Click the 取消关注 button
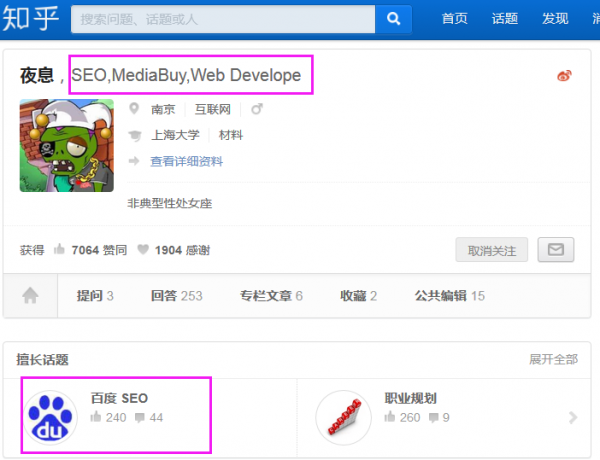The height and width of the screenshot is (460, 600). 492,250
